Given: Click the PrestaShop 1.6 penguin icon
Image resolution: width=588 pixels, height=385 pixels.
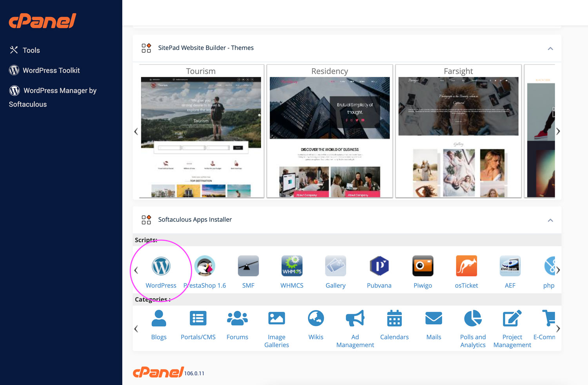Looking at the screenshot, I should point(205,266).
